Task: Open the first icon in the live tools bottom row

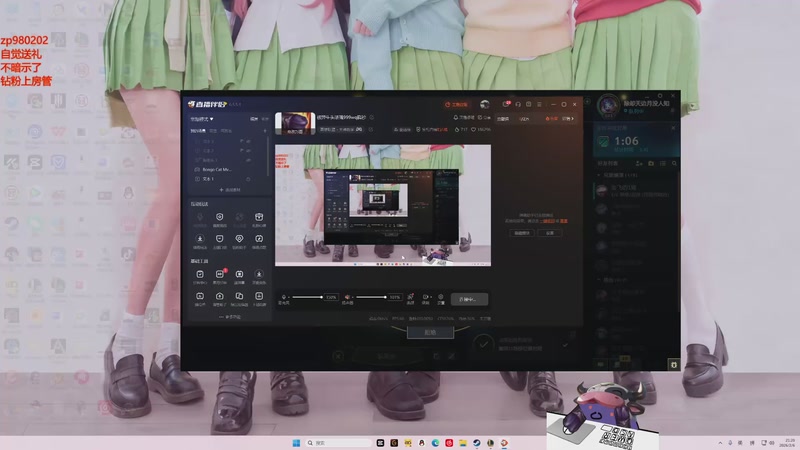Action: point(199,298)
